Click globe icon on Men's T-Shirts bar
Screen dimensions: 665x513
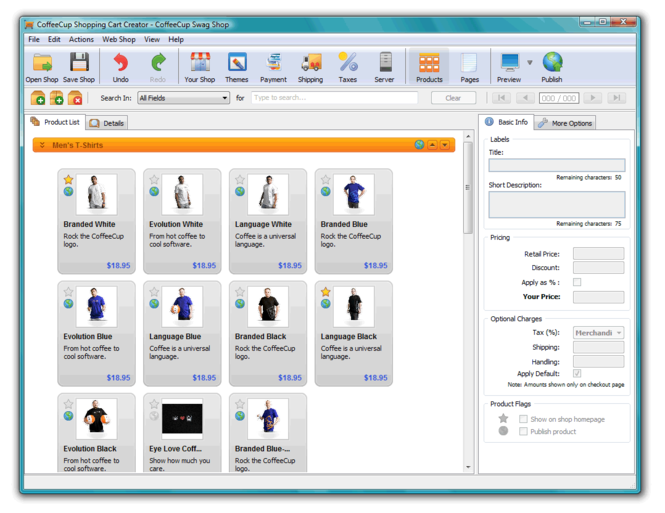pyautogui.click(x=419, y=145)
